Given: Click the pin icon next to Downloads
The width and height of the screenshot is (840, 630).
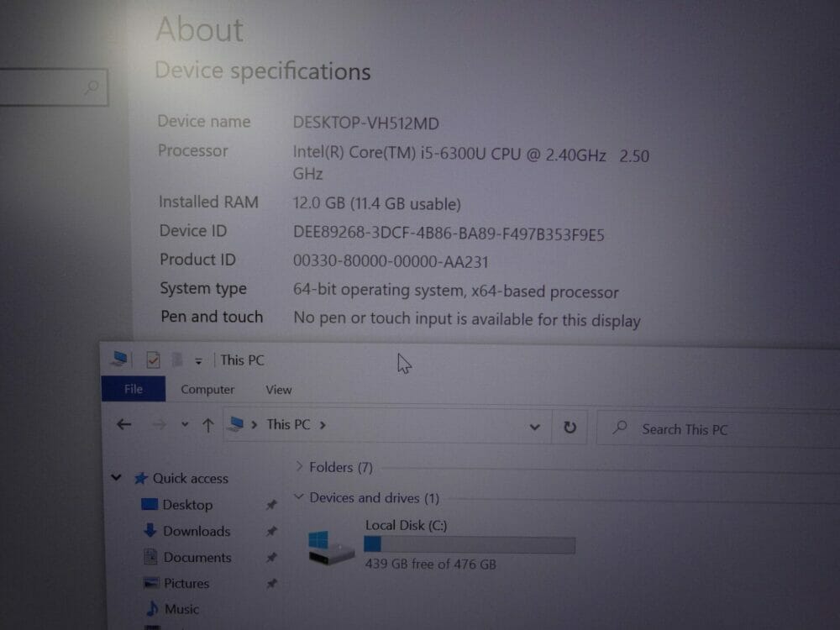Looking at the screenshot, I should click(271, 531).
